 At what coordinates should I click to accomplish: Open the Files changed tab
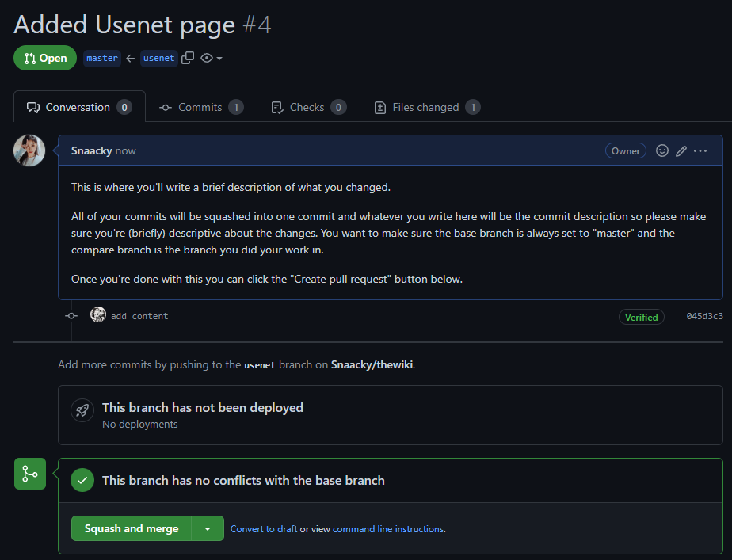pos(426,106)
